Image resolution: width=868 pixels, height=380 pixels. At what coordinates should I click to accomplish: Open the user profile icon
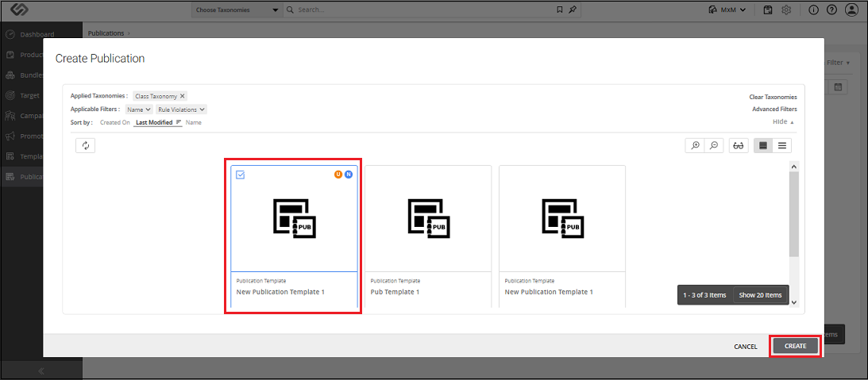[x=851, y=10]
